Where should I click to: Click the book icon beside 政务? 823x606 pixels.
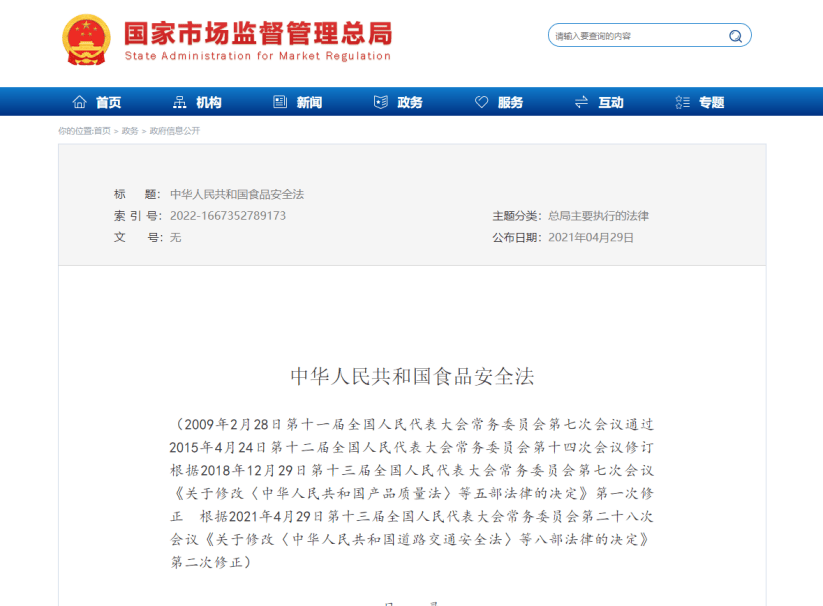pyautogui.click(x=380, y=102)
